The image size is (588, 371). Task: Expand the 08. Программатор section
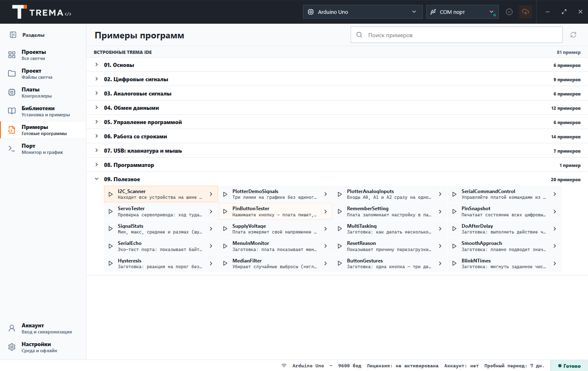tap(337, 165)
